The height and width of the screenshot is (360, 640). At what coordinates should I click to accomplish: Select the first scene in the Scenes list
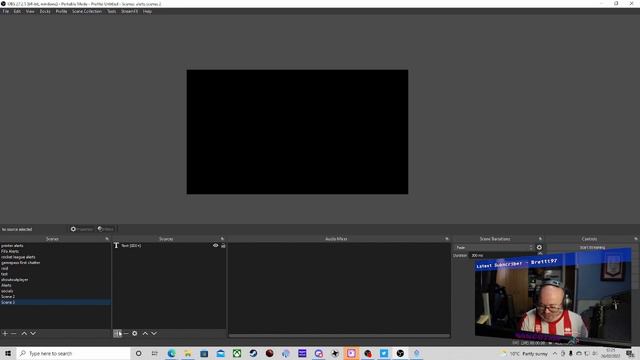tap(55, 246)
